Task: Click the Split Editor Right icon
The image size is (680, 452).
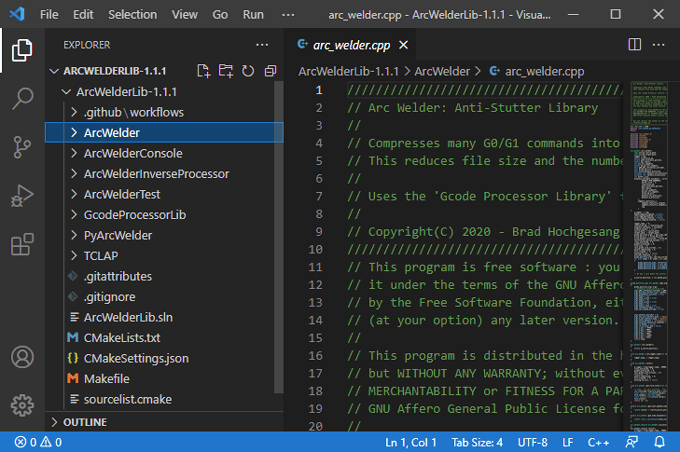Action: pyautogui.click(x=634, y=45)
